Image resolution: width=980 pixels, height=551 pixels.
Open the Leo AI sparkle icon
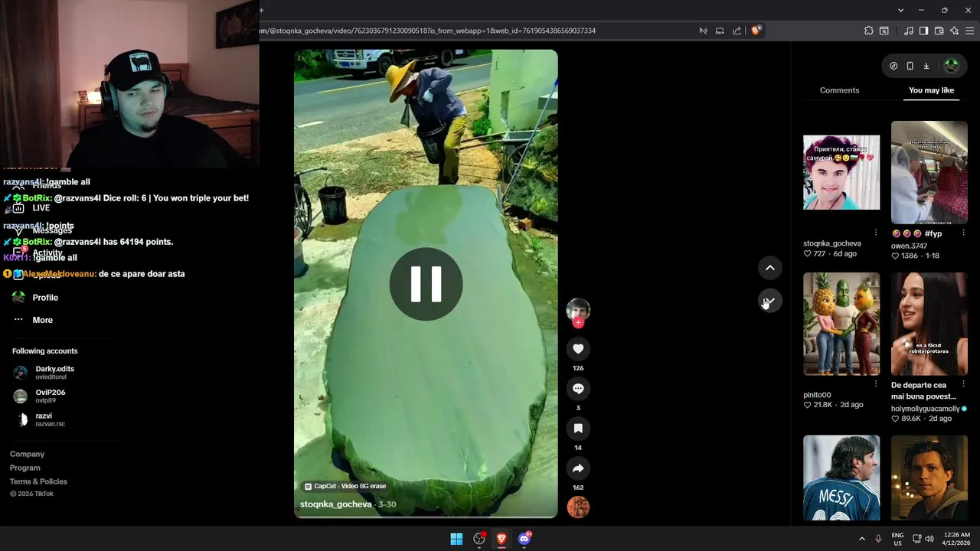tap(954, 31)
